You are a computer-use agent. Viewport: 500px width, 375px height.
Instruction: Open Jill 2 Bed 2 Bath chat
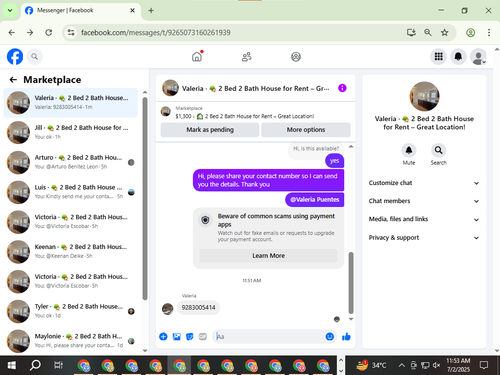71,132
